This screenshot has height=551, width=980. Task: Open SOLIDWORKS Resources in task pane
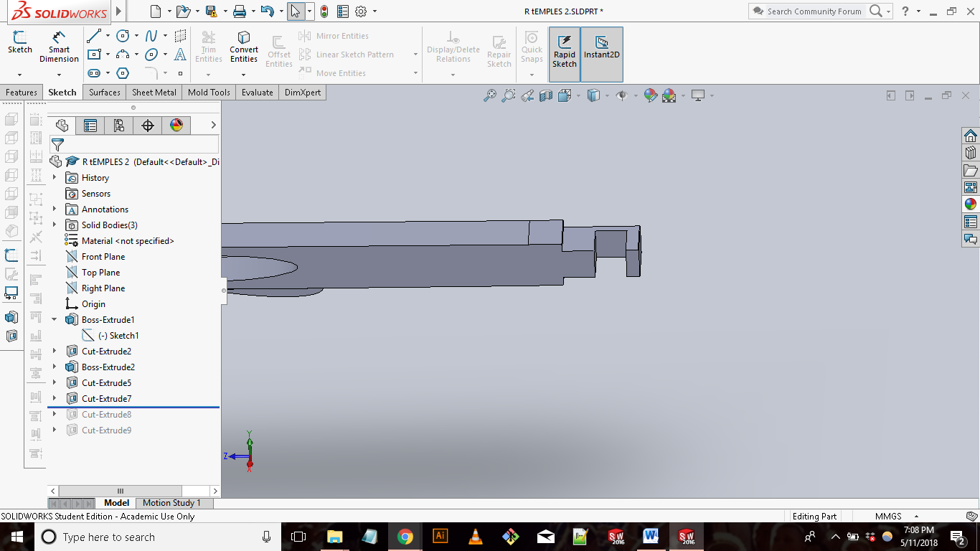coord(971,136)
